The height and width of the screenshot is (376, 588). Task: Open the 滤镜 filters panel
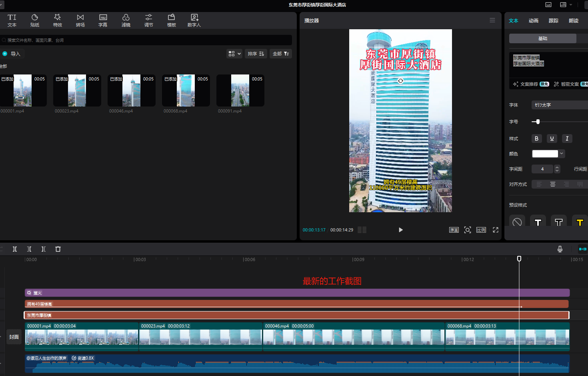pos(126,20)
